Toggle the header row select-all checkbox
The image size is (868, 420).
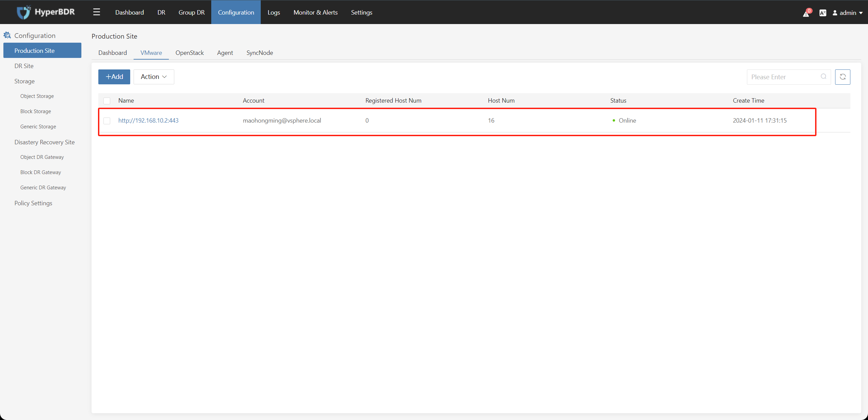click(x=107, y=101)
